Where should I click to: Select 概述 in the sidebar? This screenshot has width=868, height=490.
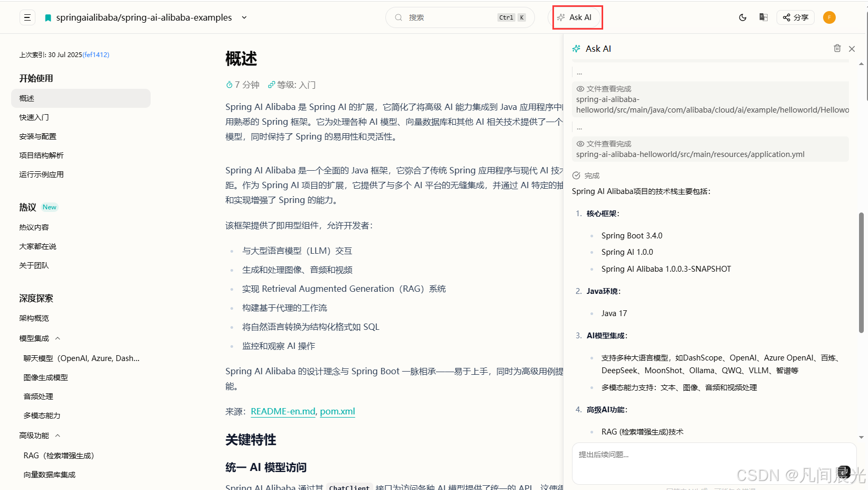tap(81, 98)
